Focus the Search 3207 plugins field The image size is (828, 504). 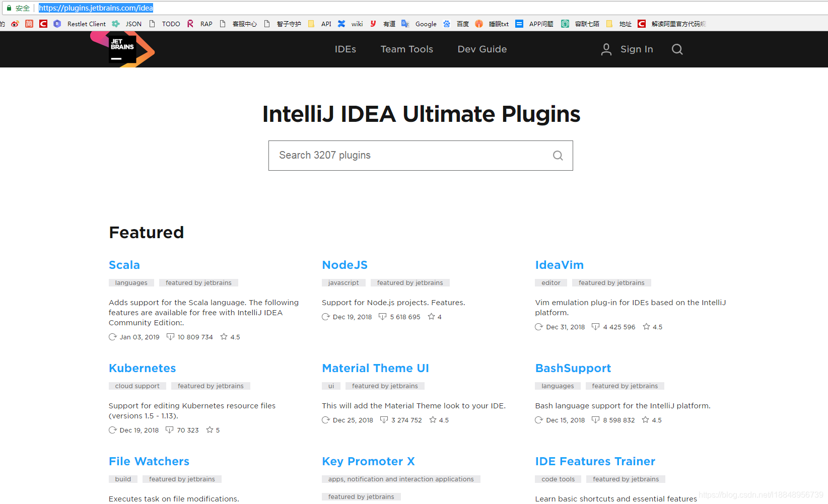421,156
